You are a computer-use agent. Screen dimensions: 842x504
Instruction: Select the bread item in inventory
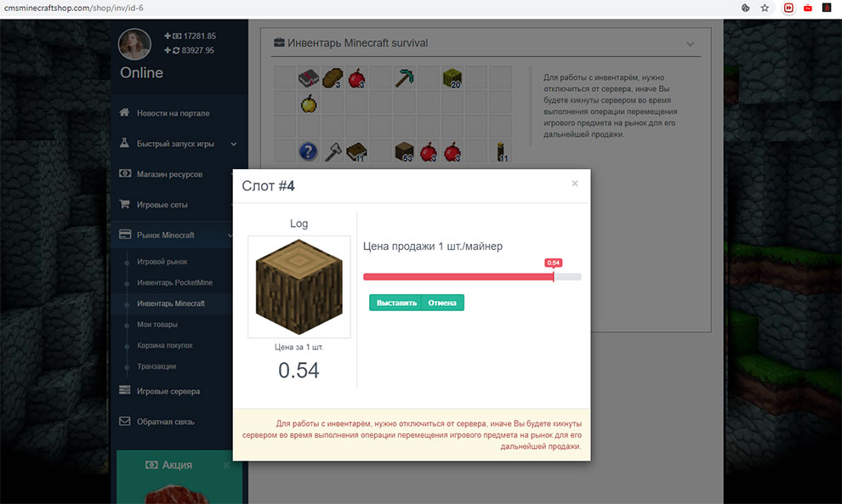(332, 78)
